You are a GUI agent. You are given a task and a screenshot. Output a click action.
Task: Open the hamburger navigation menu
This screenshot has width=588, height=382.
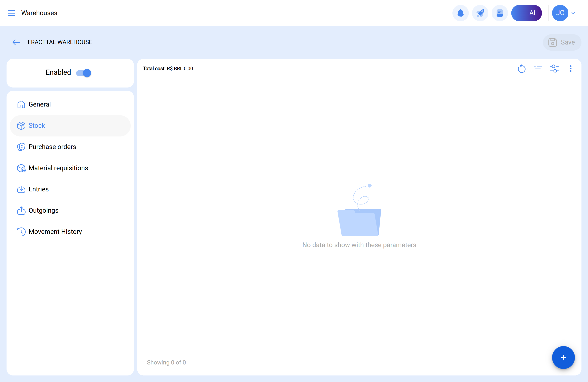11,13
